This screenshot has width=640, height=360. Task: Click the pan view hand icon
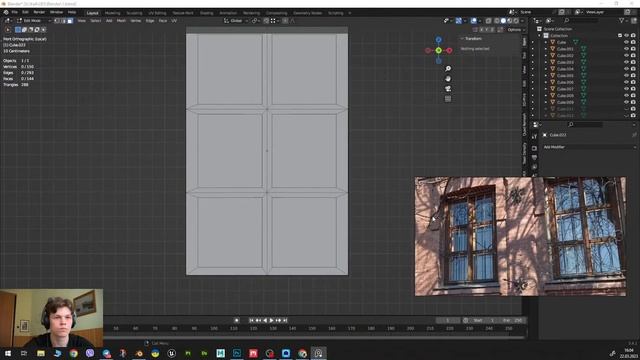[448, 79]
